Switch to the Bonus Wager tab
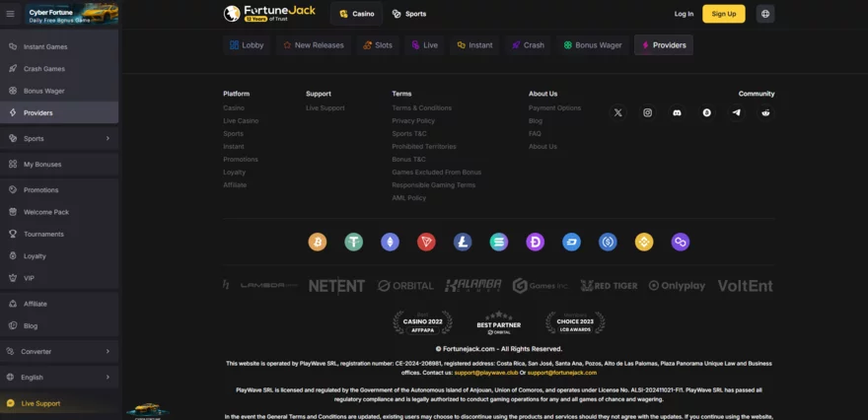This screenshot has height=420, width=868. (x=591, y=45)
